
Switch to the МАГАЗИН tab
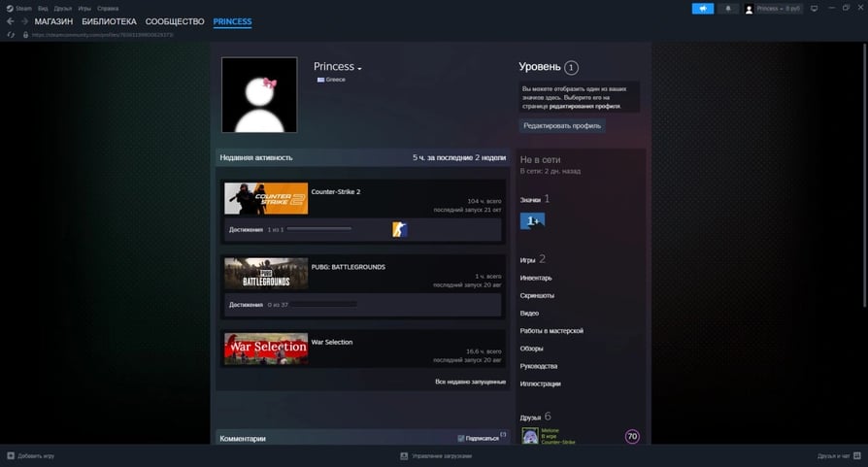(x=53, y=21)
